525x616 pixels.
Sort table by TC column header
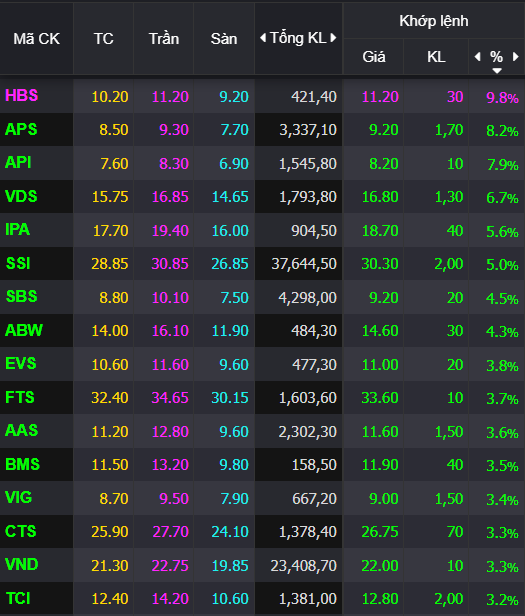(x=103, y=38)
